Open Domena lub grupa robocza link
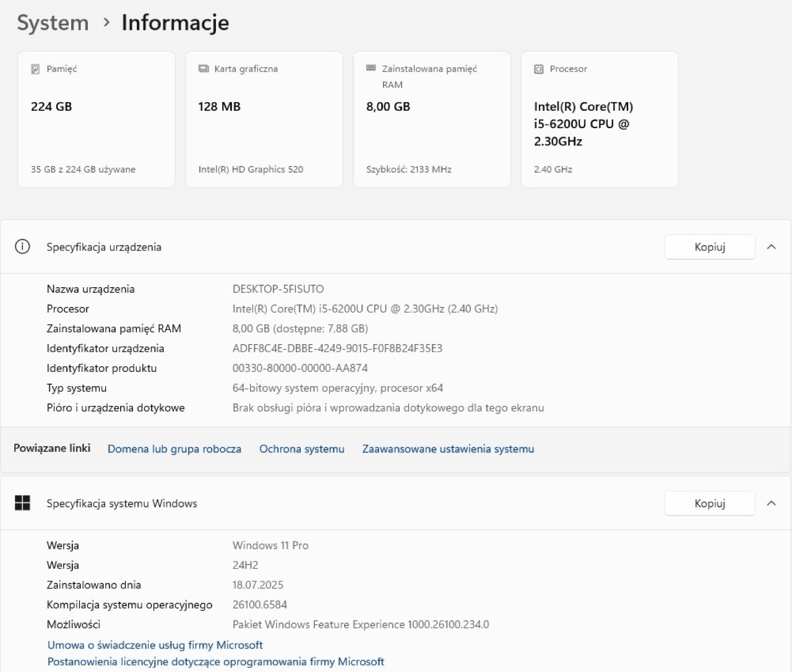 [174, 449]
